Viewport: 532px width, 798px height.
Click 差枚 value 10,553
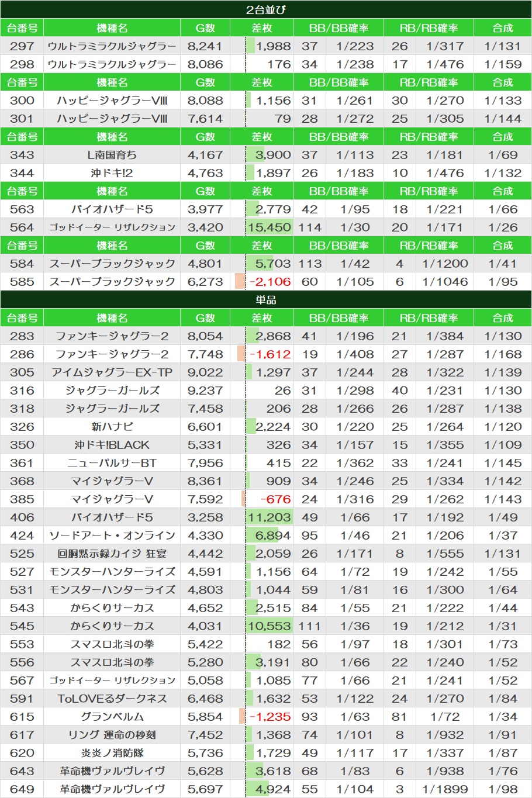coord(270,626)
